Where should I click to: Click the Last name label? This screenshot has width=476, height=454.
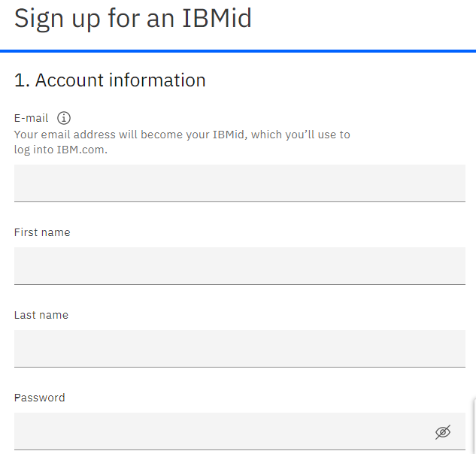click(41, 315)
